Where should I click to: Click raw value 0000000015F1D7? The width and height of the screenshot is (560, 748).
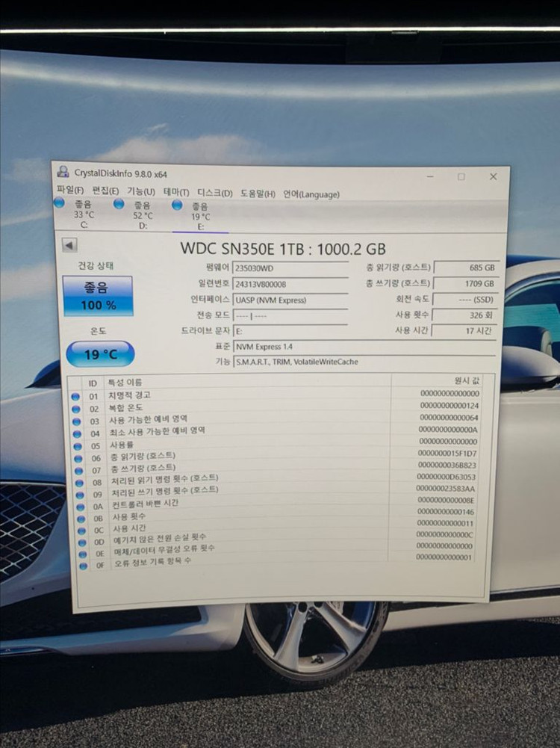click(x=447, y=453)
